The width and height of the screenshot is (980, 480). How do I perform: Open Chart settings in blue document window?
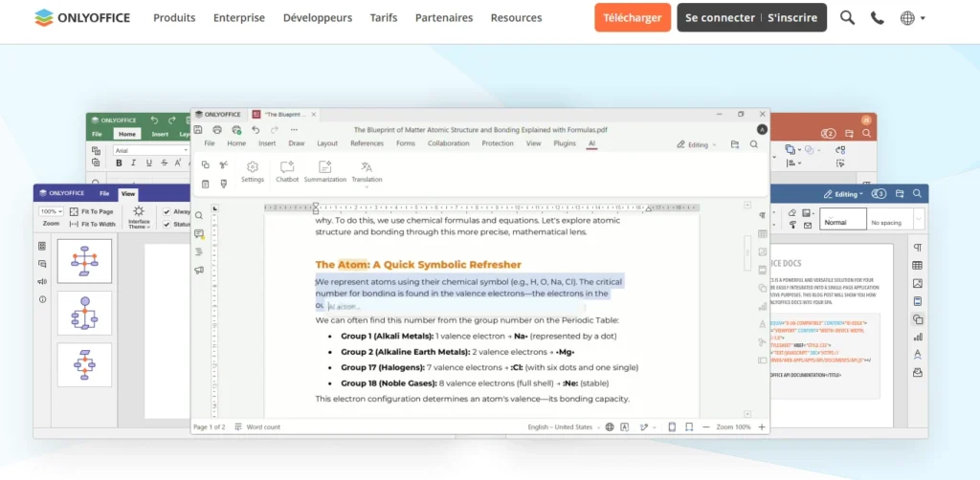(918, 338)
